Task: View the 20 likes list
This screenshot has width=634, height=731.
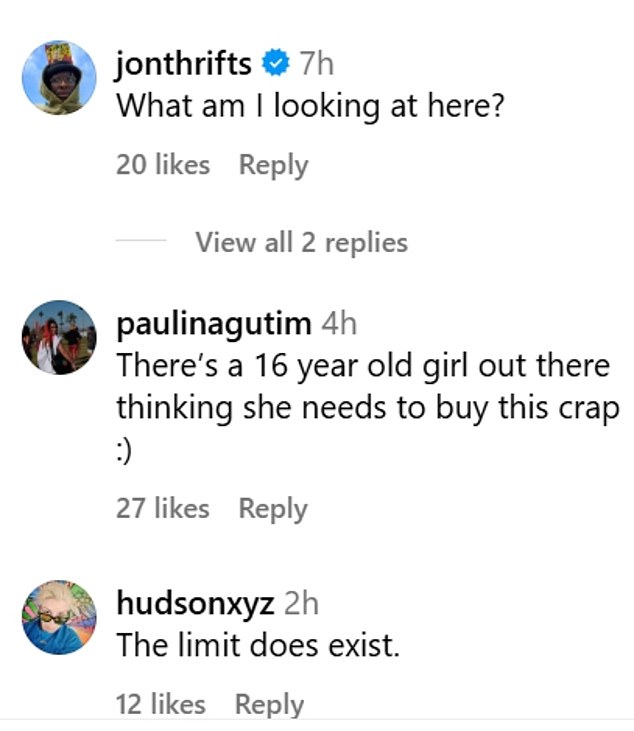Action: pyautogui.click(x=163, y=165)
